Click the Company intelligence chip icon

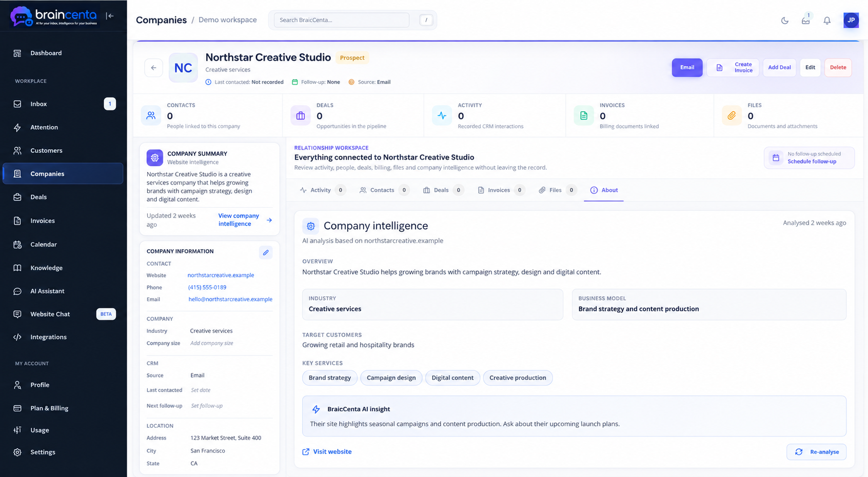pyautogui.click(x=310, y=226)
